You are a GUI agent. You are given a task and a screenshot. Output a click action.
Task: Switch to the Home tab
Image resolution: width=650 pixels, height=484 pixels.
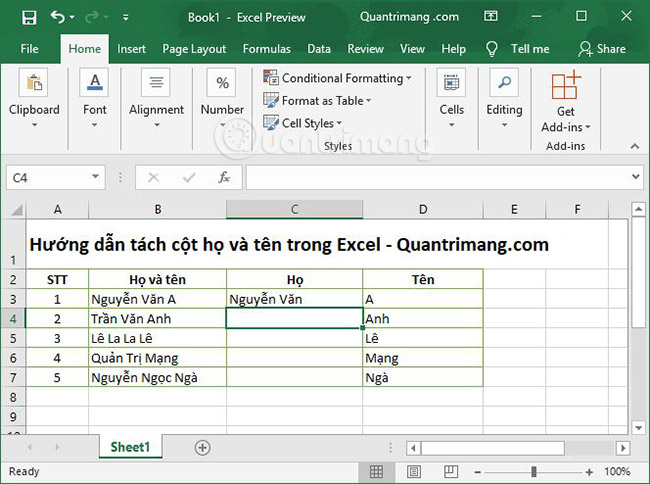point(85,49)
